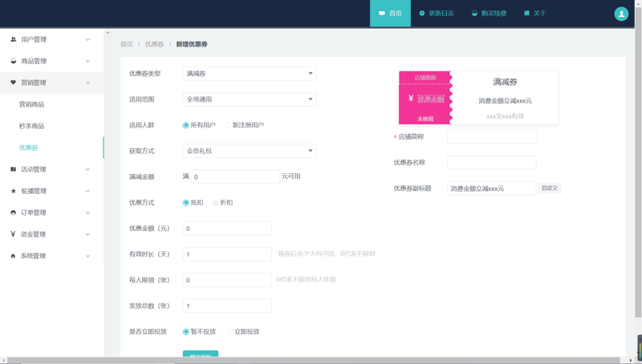Click the 订单管理 sidebar icon
Image resolution: width=642 pixels, height=364 pixels.
(13, 212)
